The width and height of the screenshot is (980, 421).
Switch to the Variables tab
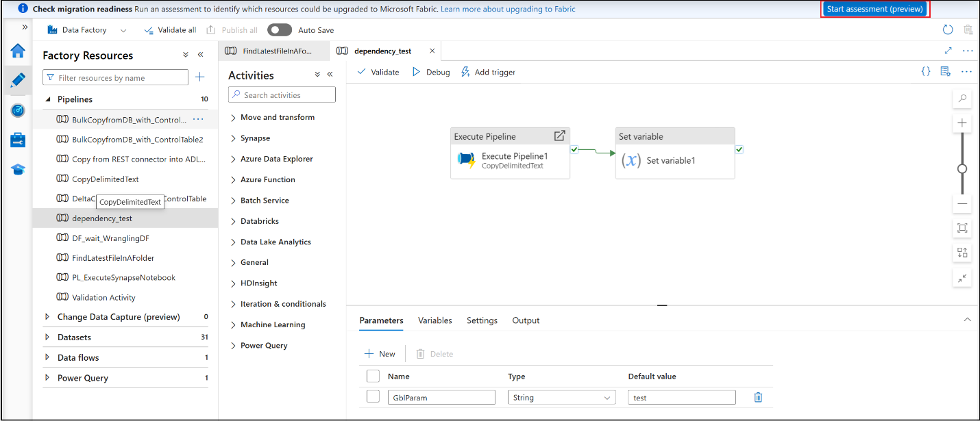pos(434,320)
